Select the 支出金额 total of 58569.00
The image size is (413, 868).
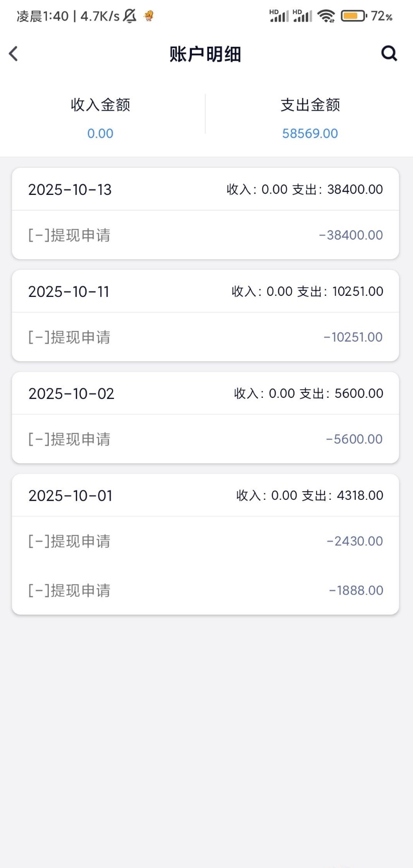point(309,134)
